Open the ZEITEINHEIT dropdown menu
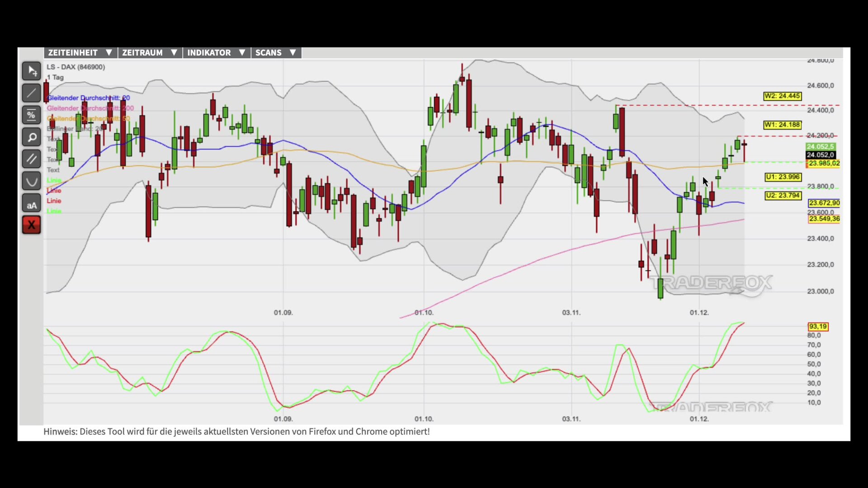Viewport: 868px width, 488px height. coord(80,53)
